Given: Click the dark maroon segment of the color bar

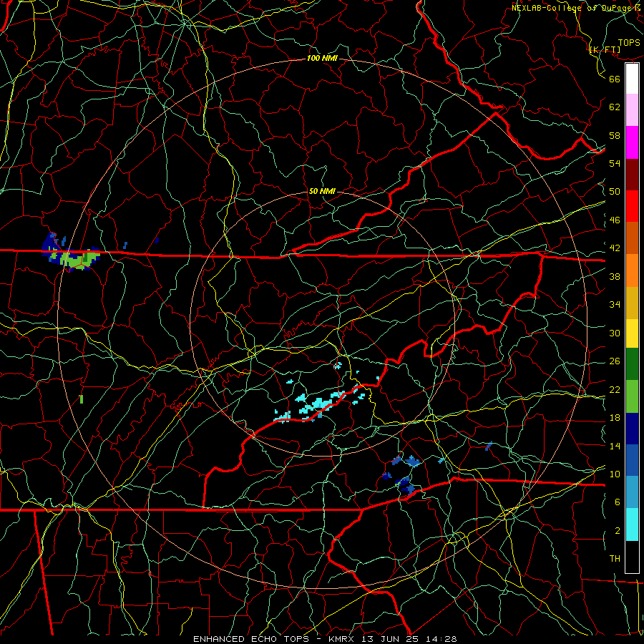Looking at the screenshot, I should pyautogui.click(x=632, y=174).
